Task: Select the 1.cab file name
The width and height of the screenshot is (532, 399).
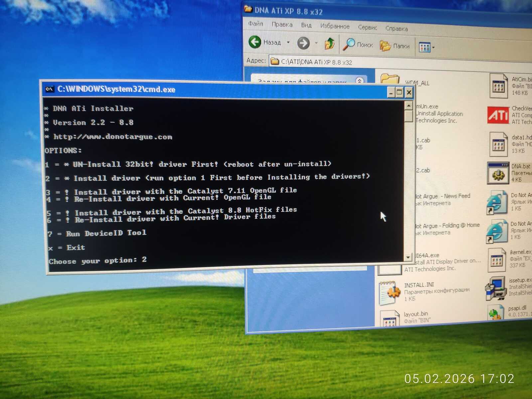Action: point(423,140)
